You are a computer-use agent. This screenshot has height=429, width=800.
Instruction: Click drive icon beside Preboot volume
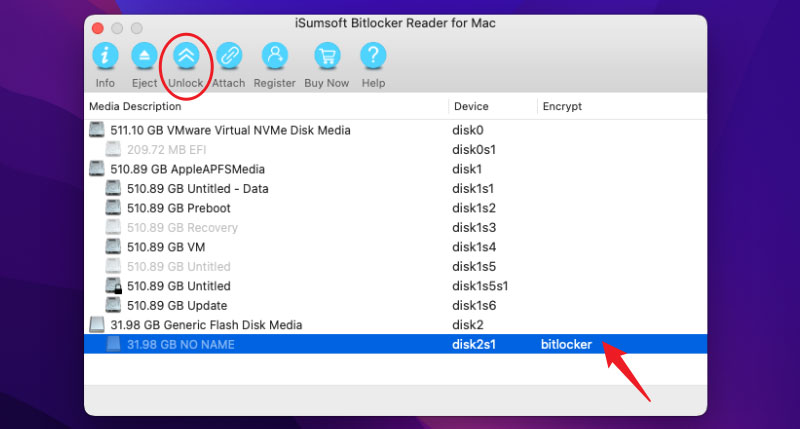tap(113, 208)
